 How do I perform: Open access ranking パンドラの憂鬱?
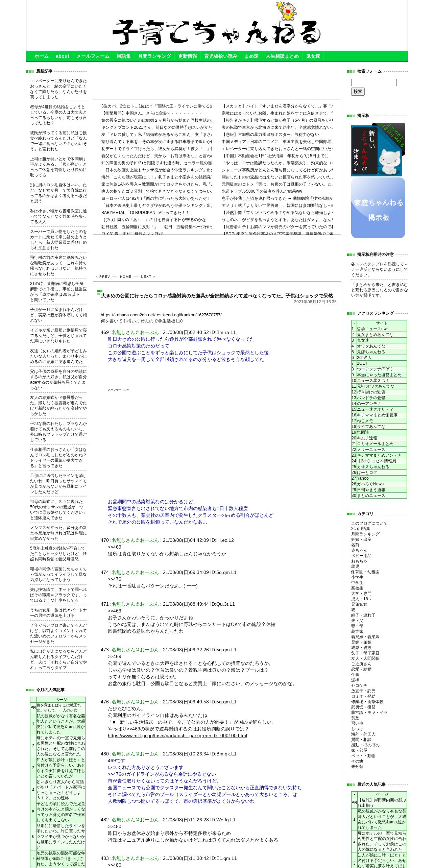[371, 398]
